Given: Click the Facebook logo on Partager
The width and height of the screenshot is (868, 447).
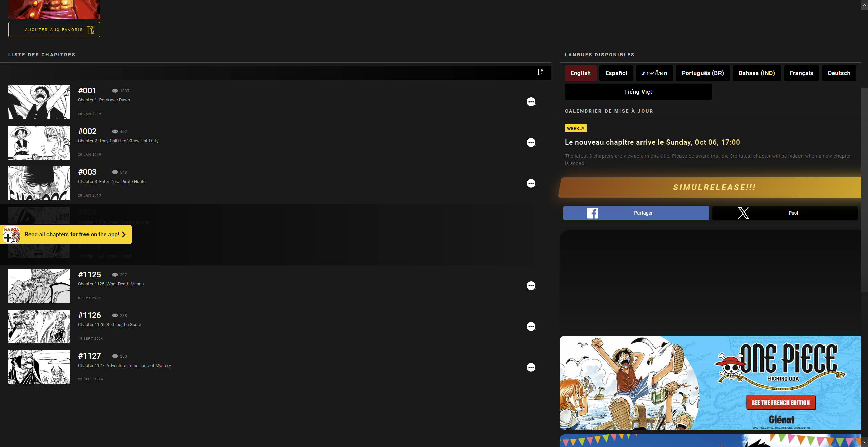Looking at the screenshot, I should coord(592,213).
